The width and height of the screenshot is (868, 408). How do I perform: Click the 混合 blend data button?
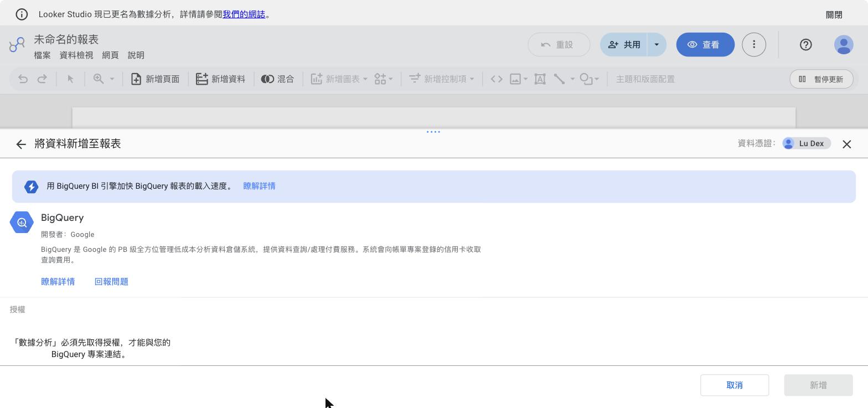point(277,79)
